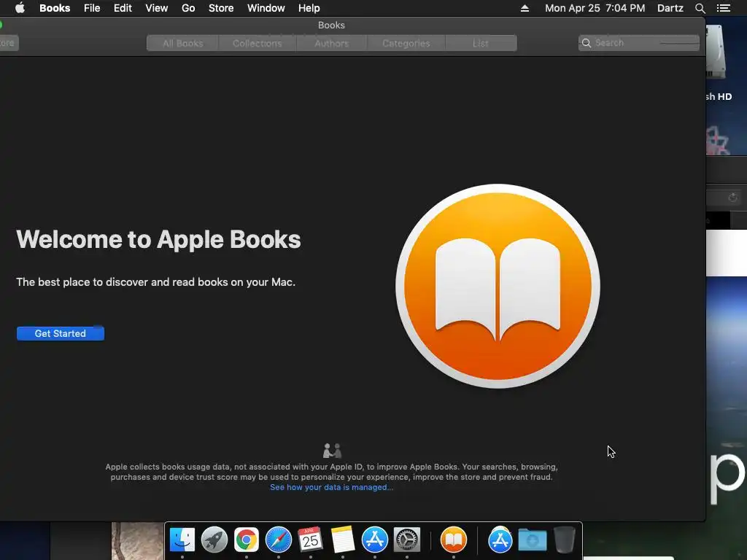Open App Store icon beside Notes
The height and width of the screenshot is (560, 747).
375,540
